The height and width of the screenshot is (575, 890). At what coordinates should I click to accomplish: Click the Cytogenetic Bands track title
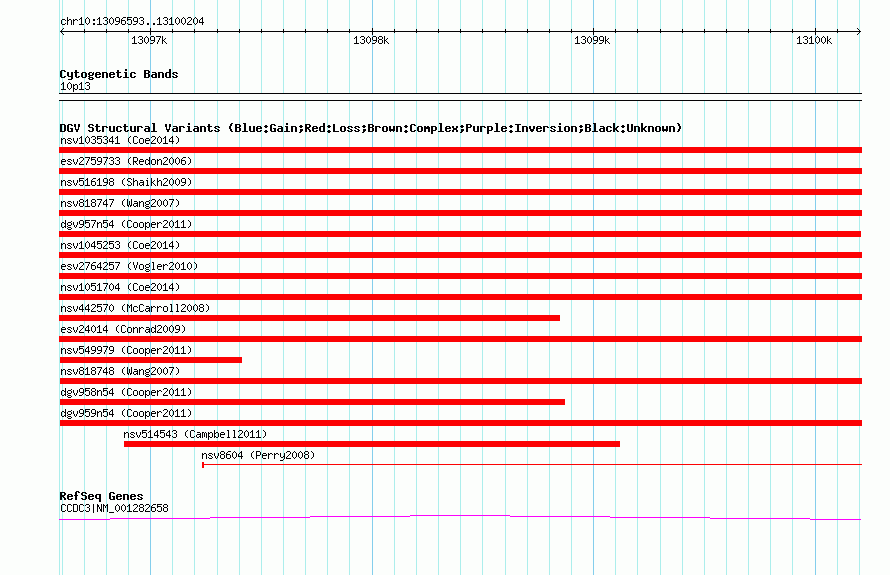point(119,74)
